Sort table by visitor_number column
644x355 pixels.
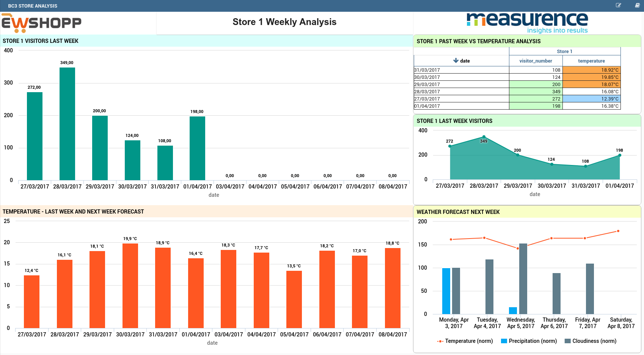pyautogui.click(x=536, y=61)
